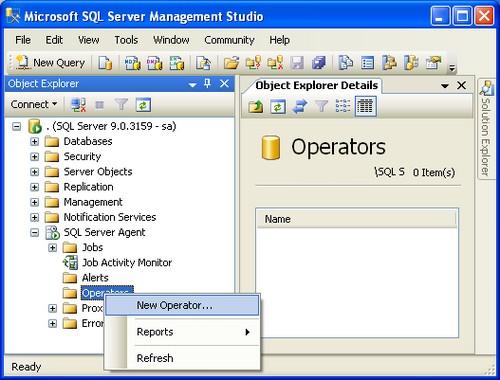Open Object Explorer window position dropdown arrow
The image size is (500, 380).
tap(192, 85)
